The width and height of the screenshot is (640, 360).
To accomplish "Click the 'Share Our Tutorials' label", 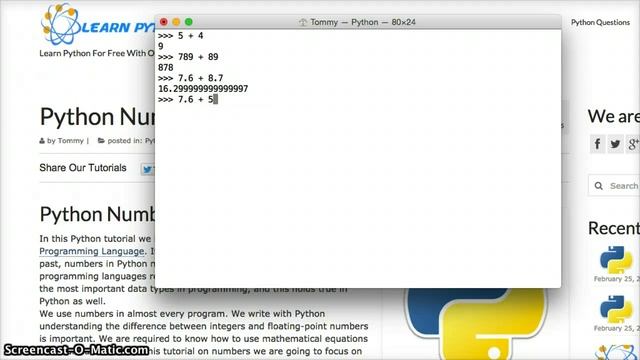I will point(83,168).
